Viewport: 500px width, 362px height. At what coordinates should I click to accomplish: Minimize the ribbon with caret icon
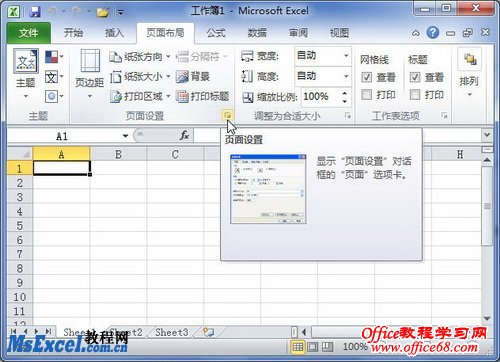[416, 33]
